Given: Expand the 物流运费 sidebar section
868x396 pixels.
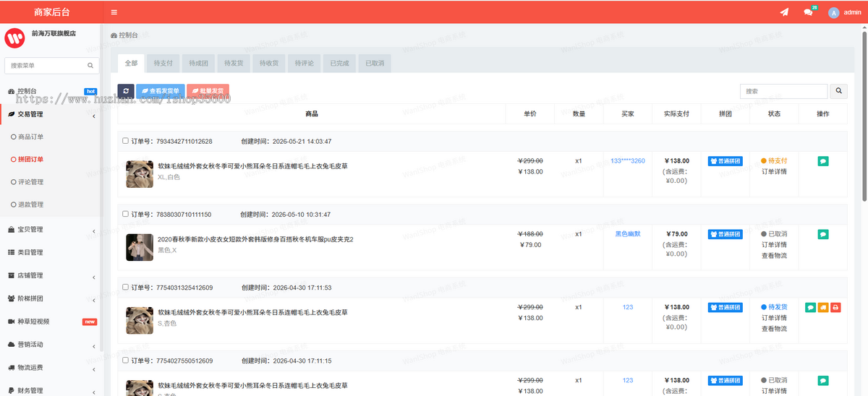Looking at the screenshot, I should (51, 367).
